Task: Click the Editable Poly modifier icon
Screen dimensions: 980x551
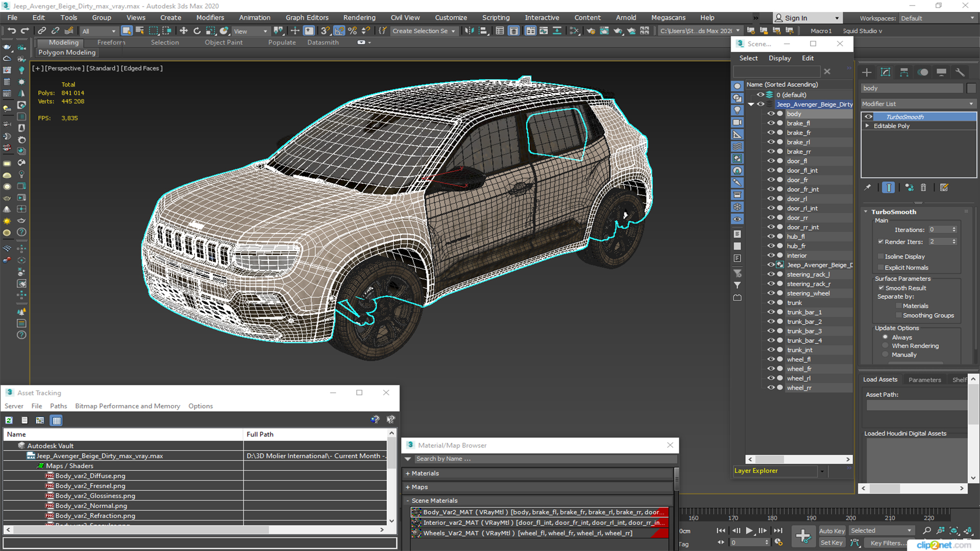Action: [868, 126]
